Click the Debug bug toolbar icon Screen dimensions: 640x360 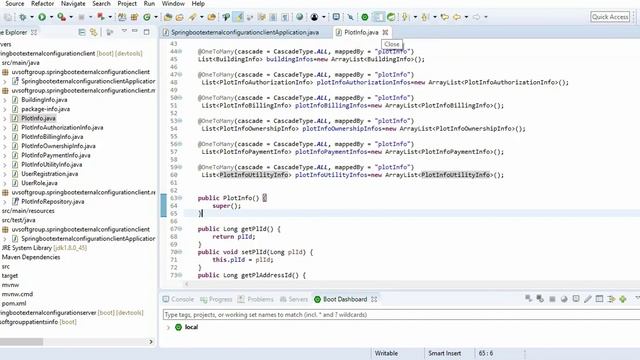(22, 17)
